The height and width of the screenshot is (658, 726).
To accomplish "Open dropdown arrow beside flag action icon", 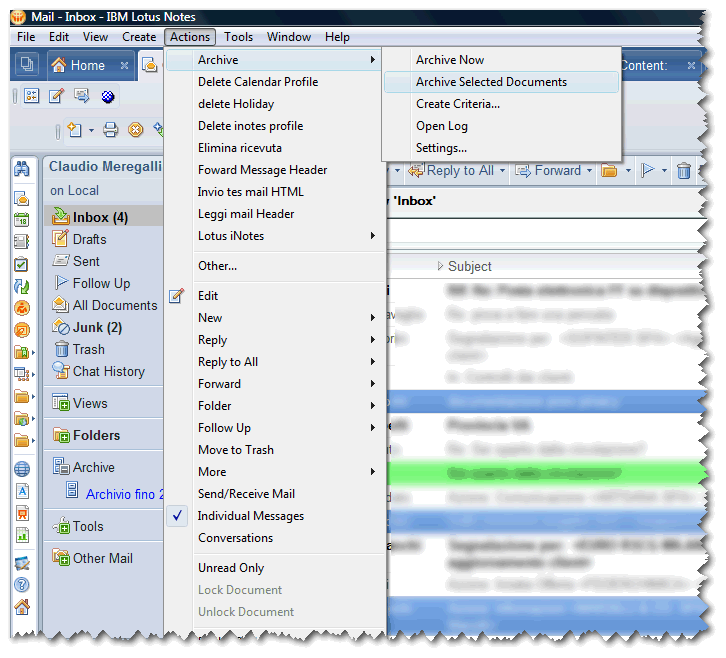I will 664,170.
